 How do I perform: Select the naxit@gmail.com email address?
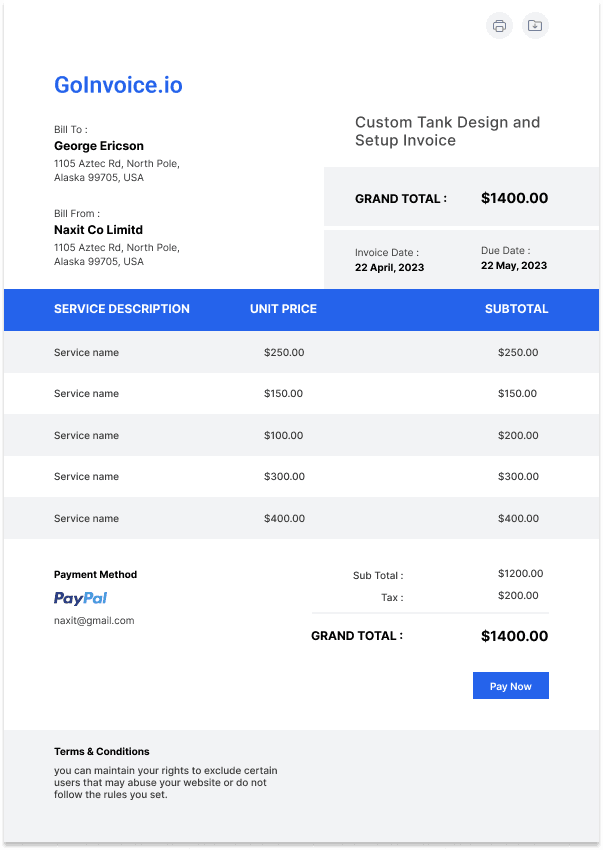[x=94, y=621]
